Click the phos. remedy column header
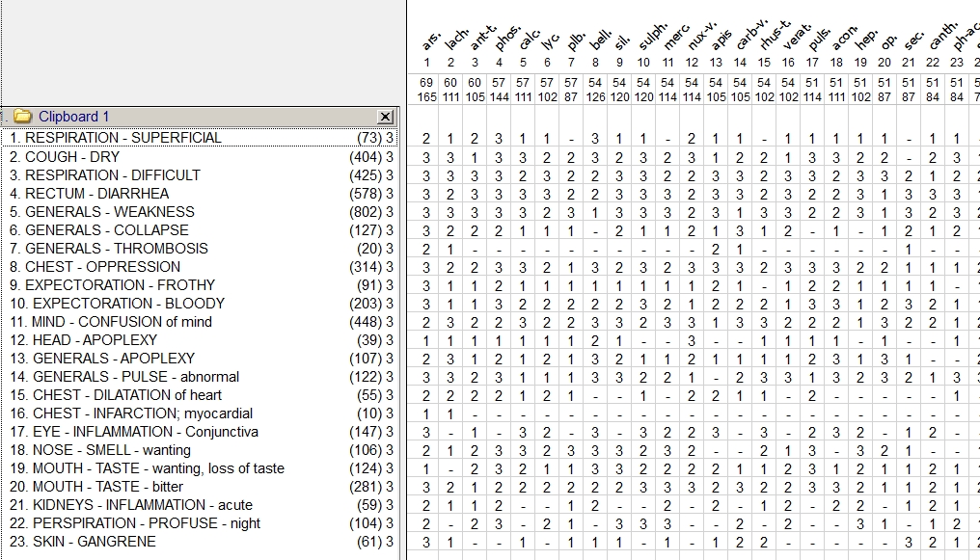The width and height of the screenshot is (980, 560). coord(506,39)
